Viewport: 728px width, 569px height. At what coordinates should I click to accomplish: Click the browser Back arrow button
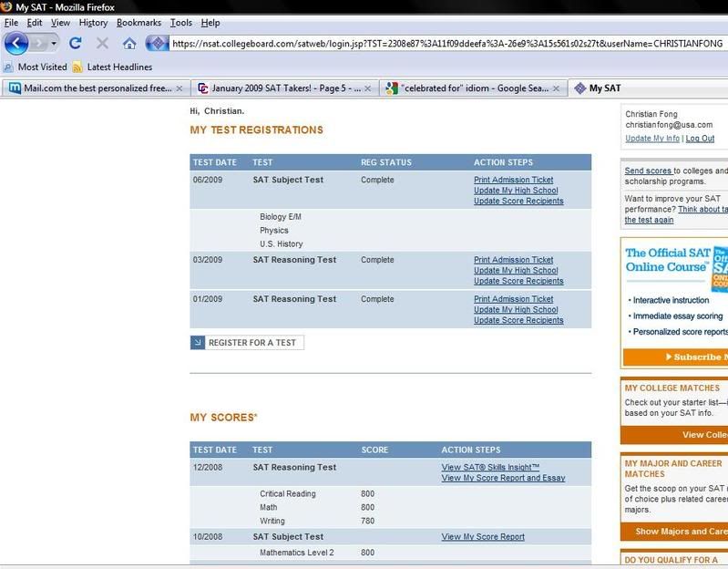16,43
